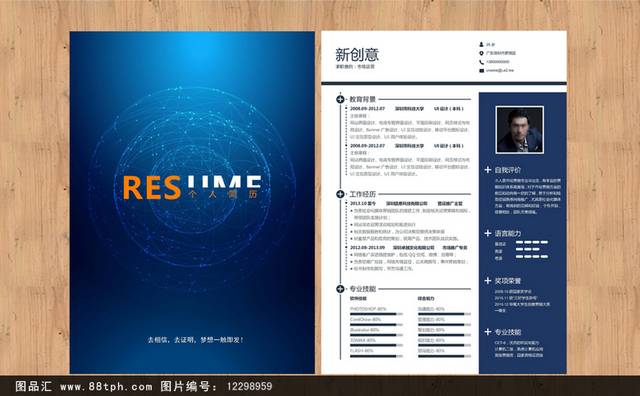Click the 软件技能 sub-heading
Screen dimensions: 640x396
pyautogui.click(x=358, y=298)
